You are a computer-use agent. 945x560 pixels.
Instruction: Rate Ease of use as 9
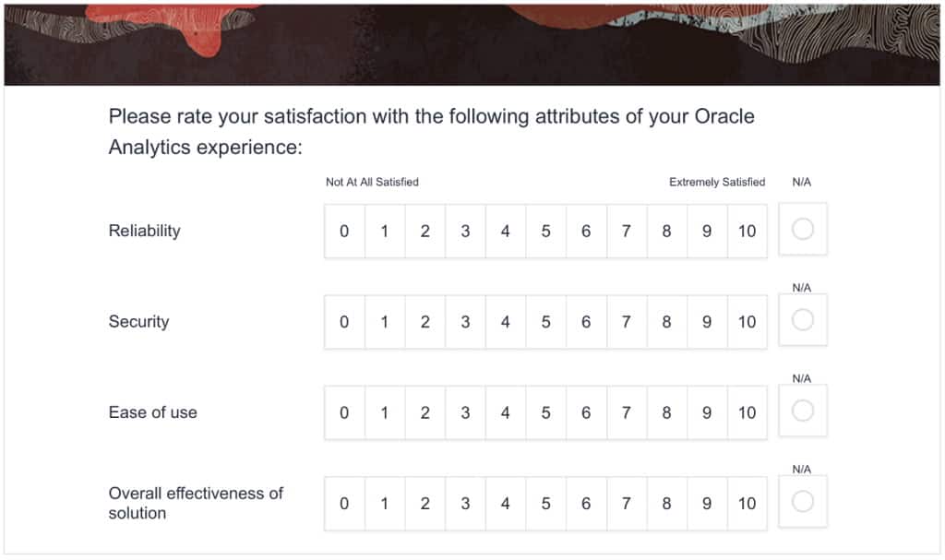[707, 412]
